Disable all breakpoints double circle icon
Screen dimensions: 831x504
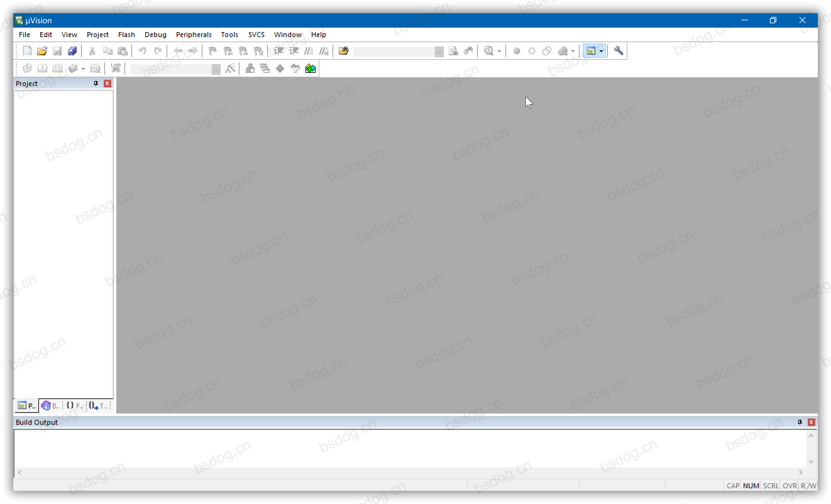[x=547, y=51]
